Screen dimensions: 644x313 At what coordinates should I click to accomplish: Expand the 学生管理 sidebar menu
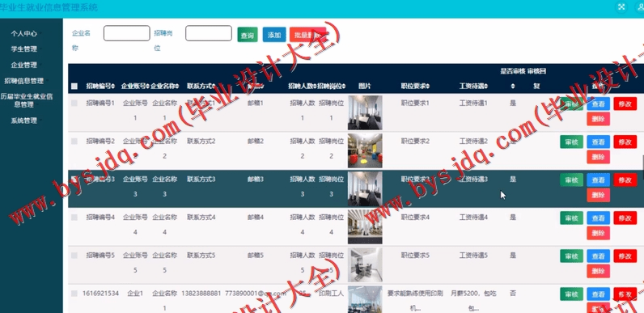[25, 49]
